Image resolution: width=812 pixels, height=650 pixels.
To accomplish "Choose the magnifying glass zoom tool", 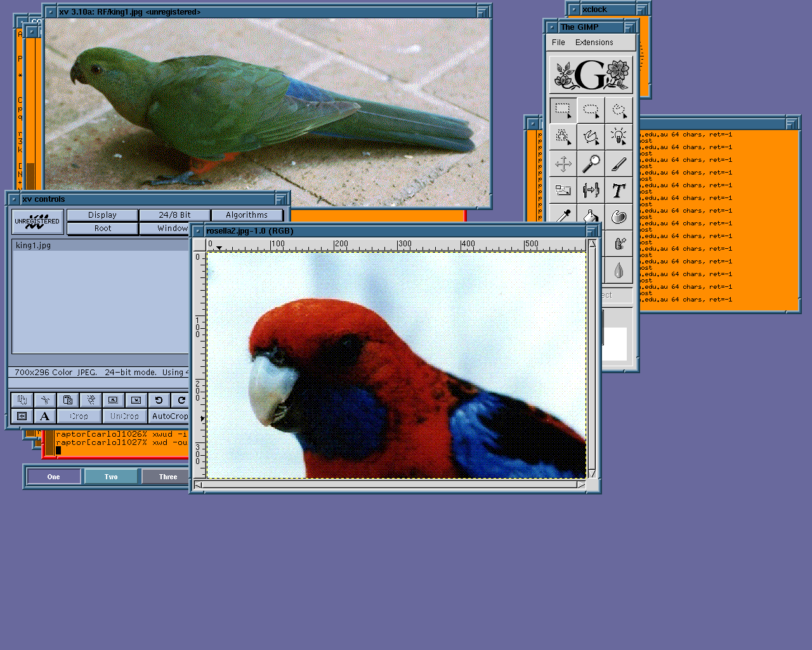I will click(x=591, y=164).
